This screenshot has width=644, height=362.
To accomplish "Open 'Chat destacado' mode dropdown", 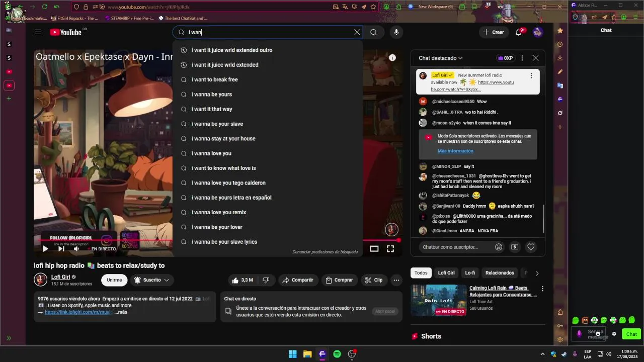I will tap(441, 58).
